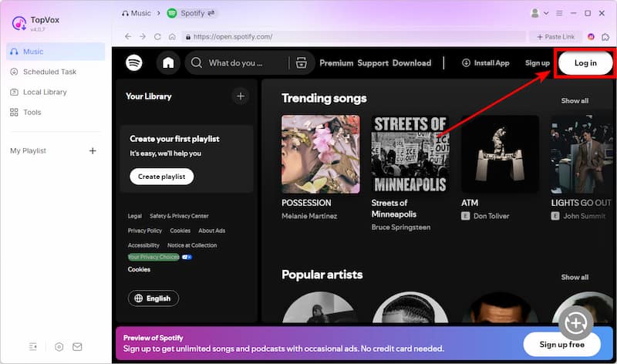Open Your Privacy Choices link
Image resolution: width=617 pixels, height=364 pixels.
click(153, 257)
